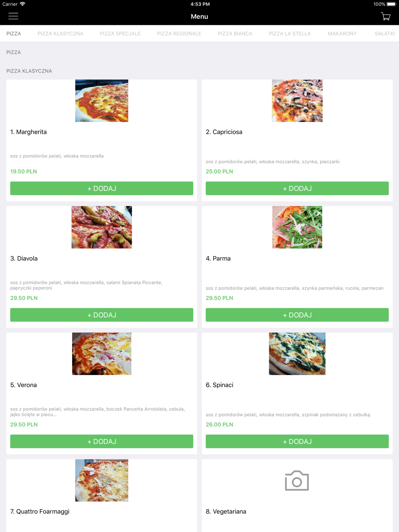This screenshot has height=532, width=399.
Task: Add Margherita with the Dodaj button
Action: tap(102, 188)
